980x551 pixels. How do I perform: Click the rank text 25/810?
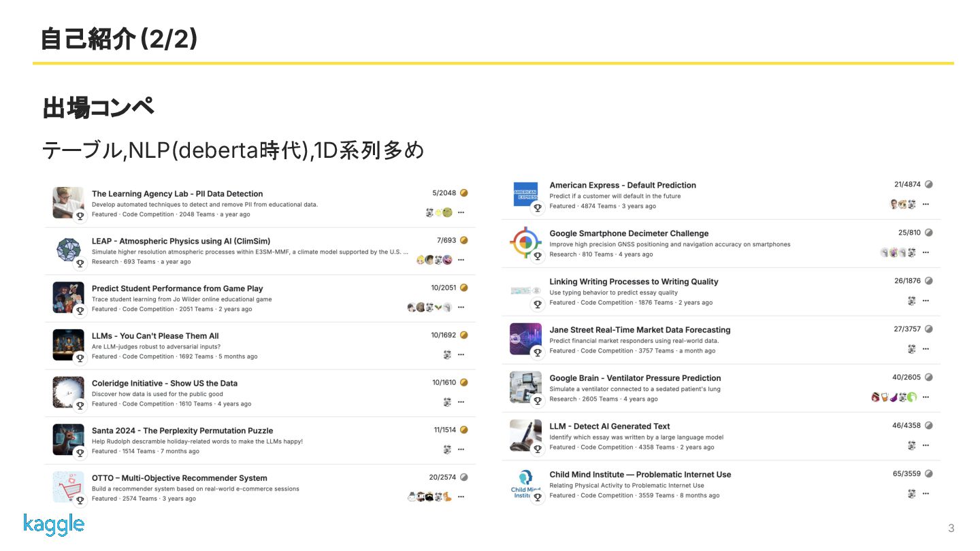pyautogui.click(x=910, y=233)
